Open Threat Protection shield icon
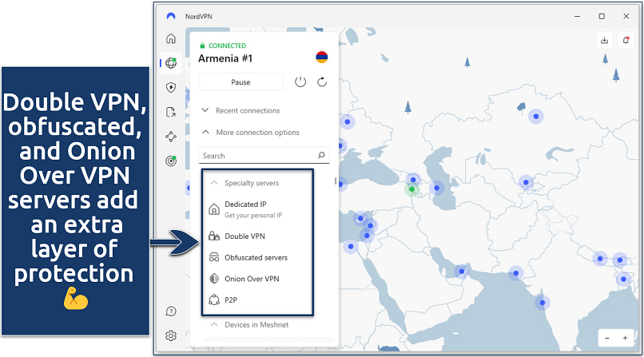The image size is (644, 357). click(171, 87)
